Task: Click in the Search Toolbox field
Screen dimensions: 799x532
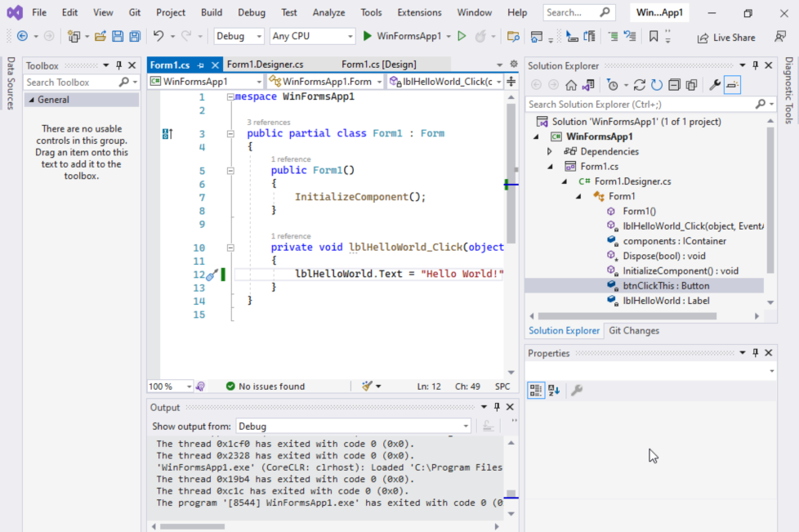Action: coord(71,82)
